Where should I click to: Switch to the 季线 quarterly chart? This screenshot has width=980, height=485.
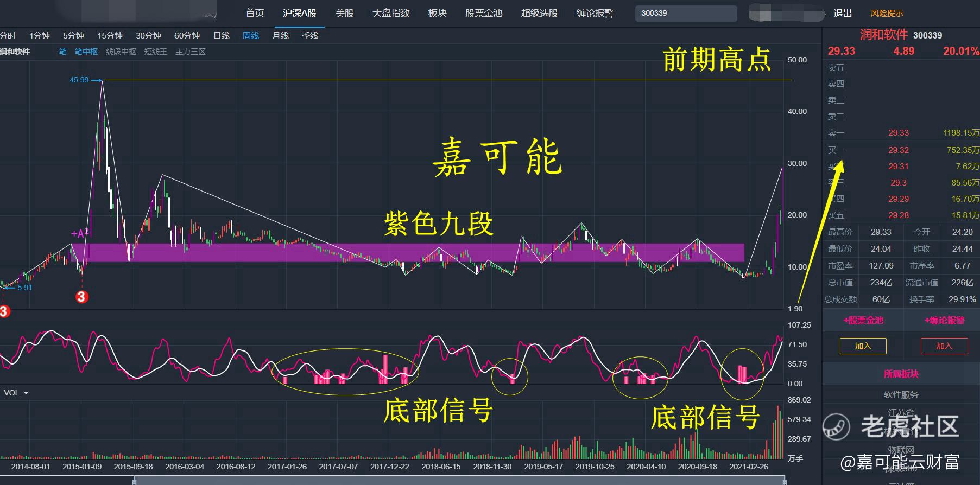click(310, 36)
